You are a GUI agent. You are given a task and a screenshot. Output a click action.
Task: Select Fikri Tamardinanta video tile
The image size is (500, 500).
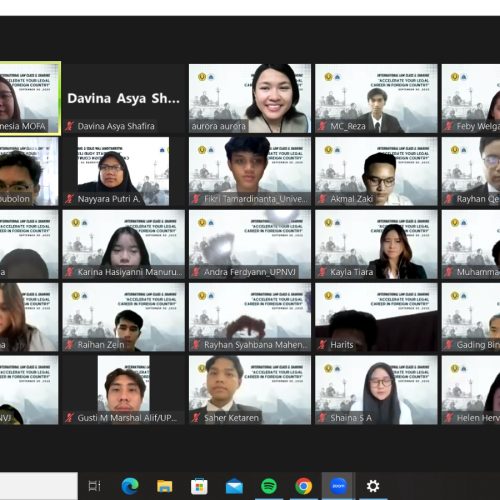click(250, 171)
